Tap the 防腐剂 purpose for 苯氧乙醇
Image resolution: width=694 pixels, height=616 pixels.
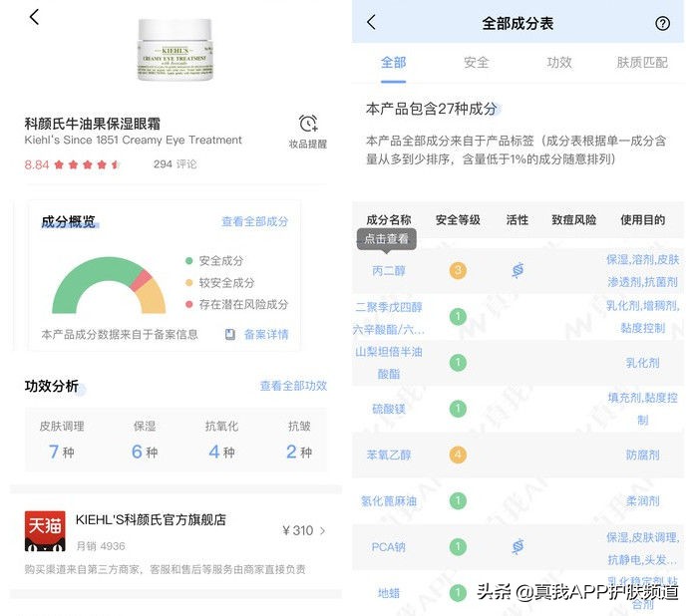[x=643, y=455]
